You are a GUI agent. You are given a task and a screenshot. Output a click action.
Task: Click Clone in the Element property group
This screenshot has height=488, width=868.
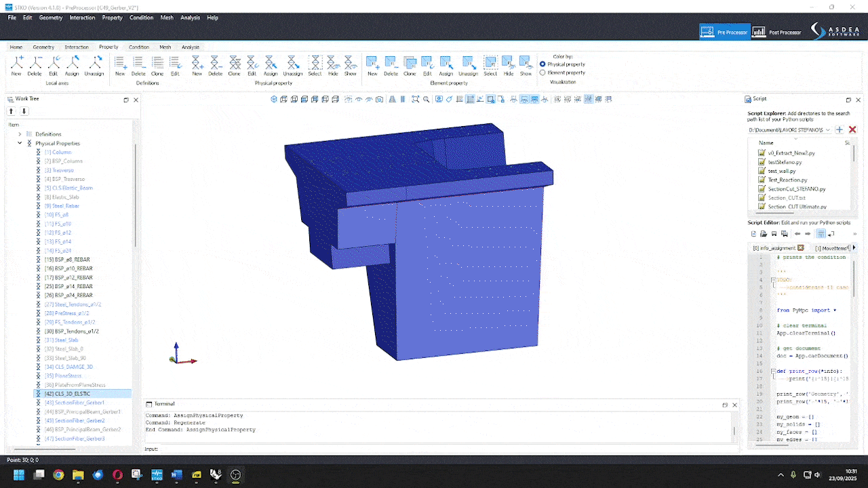pos(410,66)
